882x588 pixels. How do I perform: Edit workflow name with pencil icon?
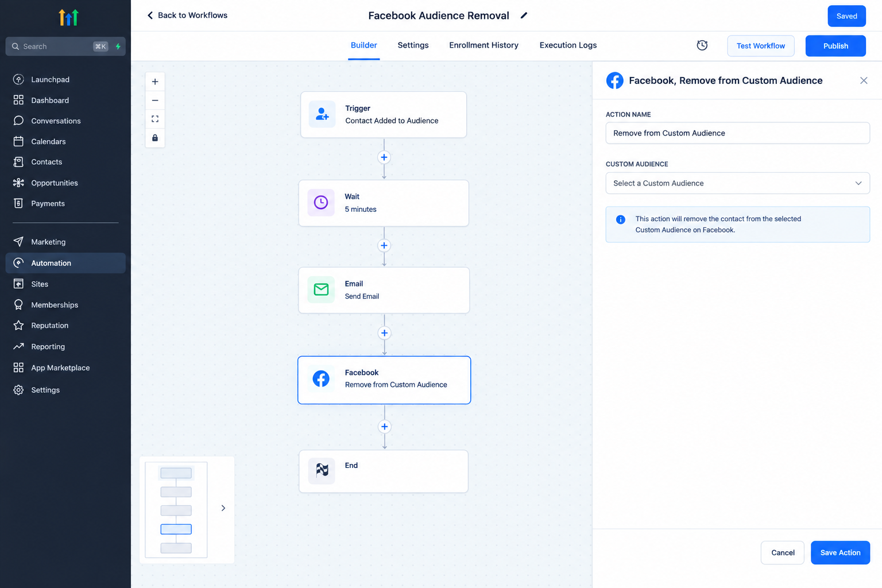pyautogui.click(x=524, y=16)
